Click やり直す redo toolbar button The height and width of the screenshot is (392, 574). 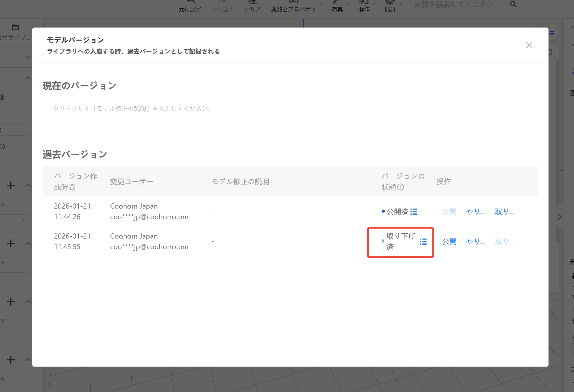coord(223,6)
